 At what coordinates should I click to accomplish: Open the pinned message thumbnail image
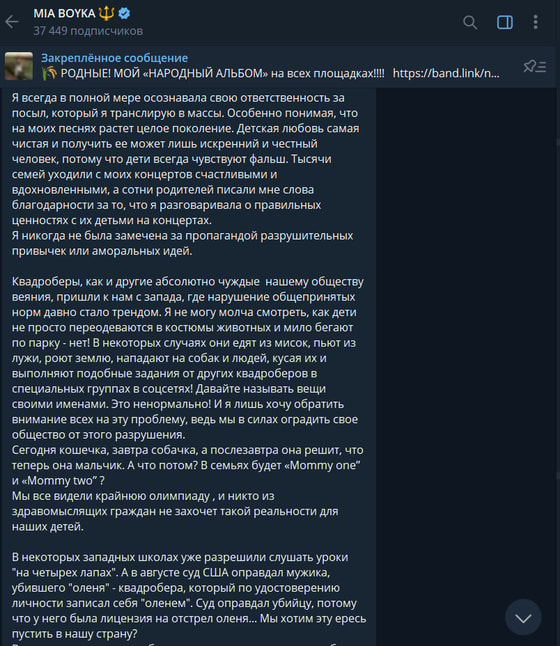click(x=19, y=66)
